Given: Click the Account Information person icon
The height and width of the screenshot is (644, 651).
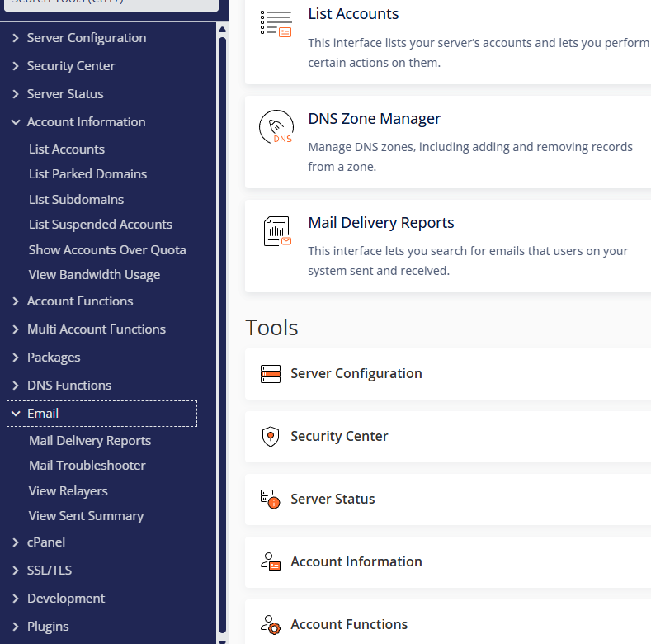Looking at the screenshot, I should [x=271, y=562].
